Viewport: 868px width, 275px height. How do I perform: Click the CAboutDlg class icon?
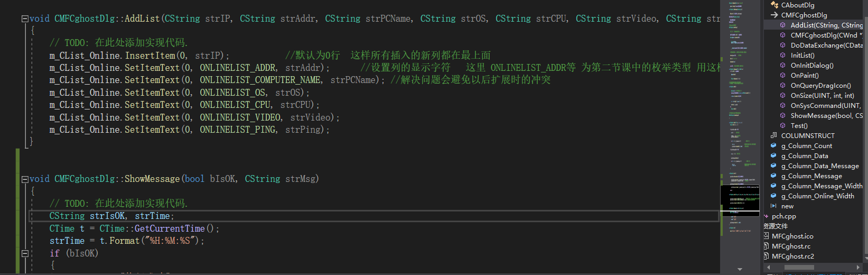pos(774,5)
